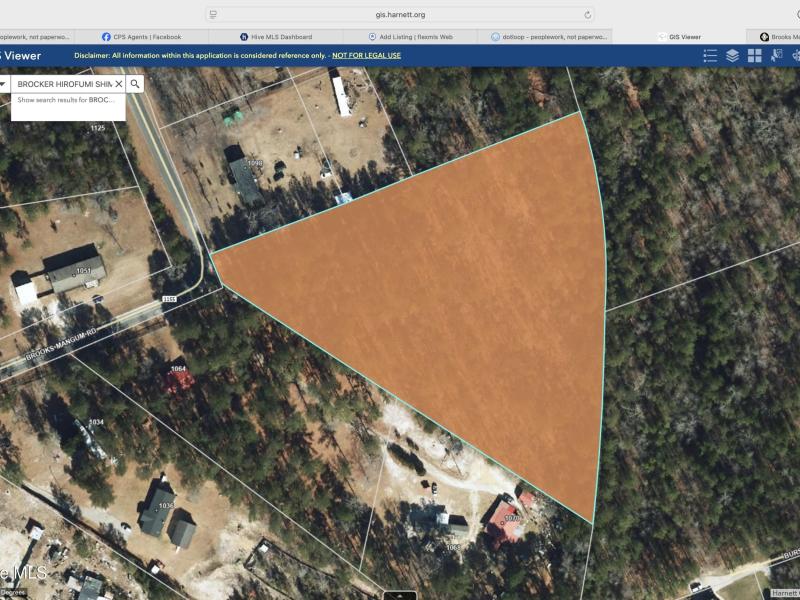Click the page settings icon in address bar
The image size is (800, 600).
point(214,15)
